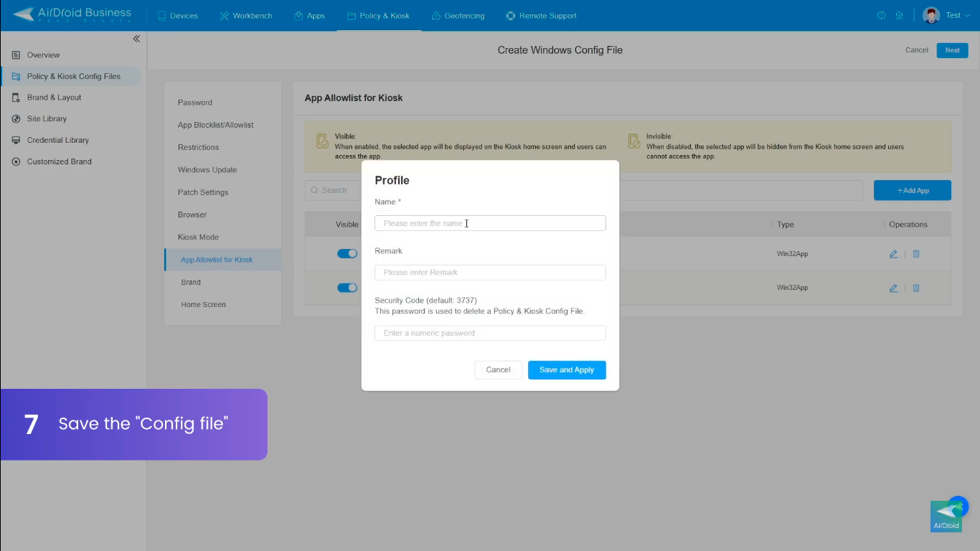Open the Devices tab

177,16
